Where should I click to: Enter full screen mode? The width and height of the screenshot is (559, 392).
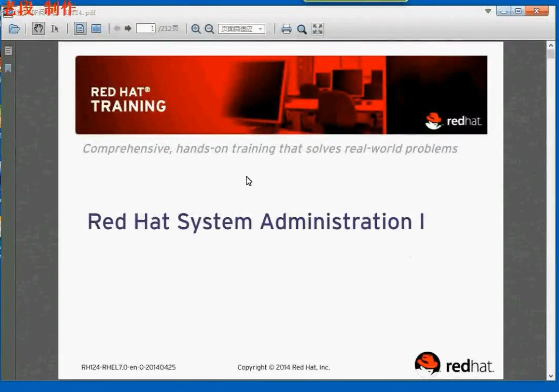click(317, 29)
